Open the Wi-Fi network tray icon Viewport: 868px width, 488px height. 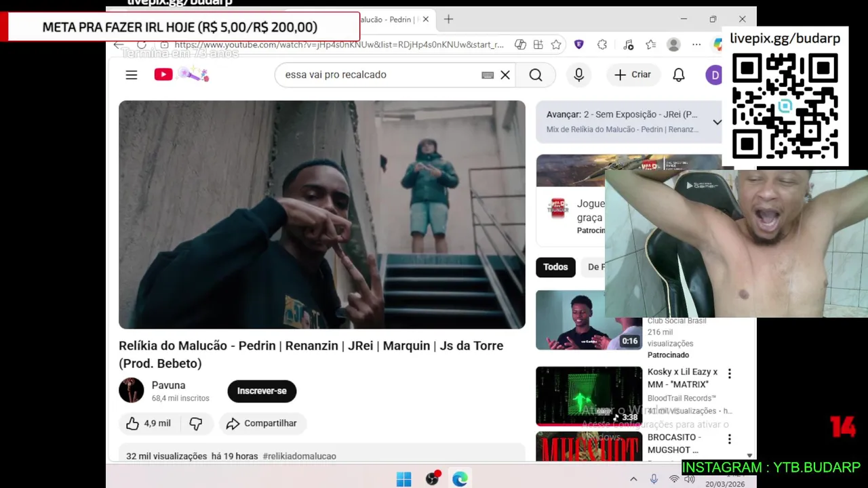tap(674, 479)
